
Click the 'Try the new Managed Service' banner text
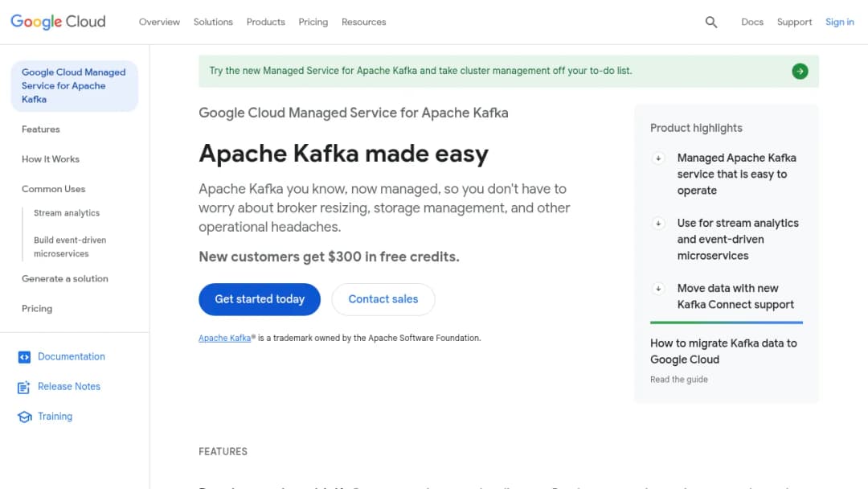pos(420,71)
